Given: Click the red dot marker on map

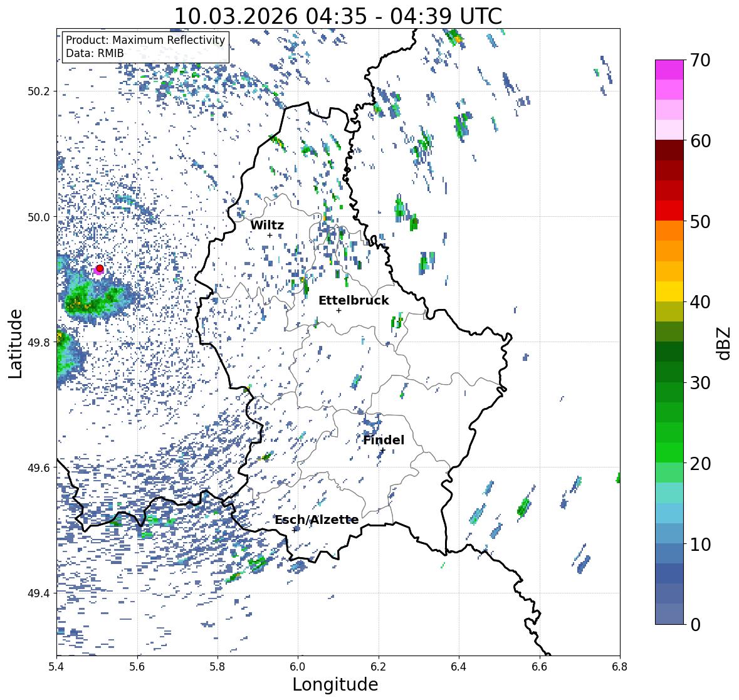Looking at the screenshot, I should tap(100, 268).
